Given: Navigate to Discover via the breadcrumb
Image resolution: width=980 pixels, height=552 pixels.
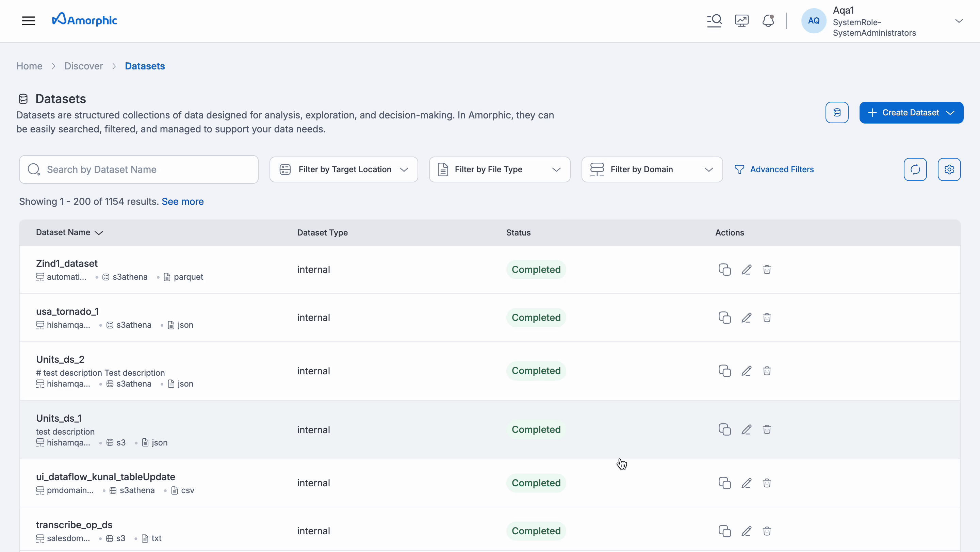Looking at the screenshot, I should click(84, 66).
